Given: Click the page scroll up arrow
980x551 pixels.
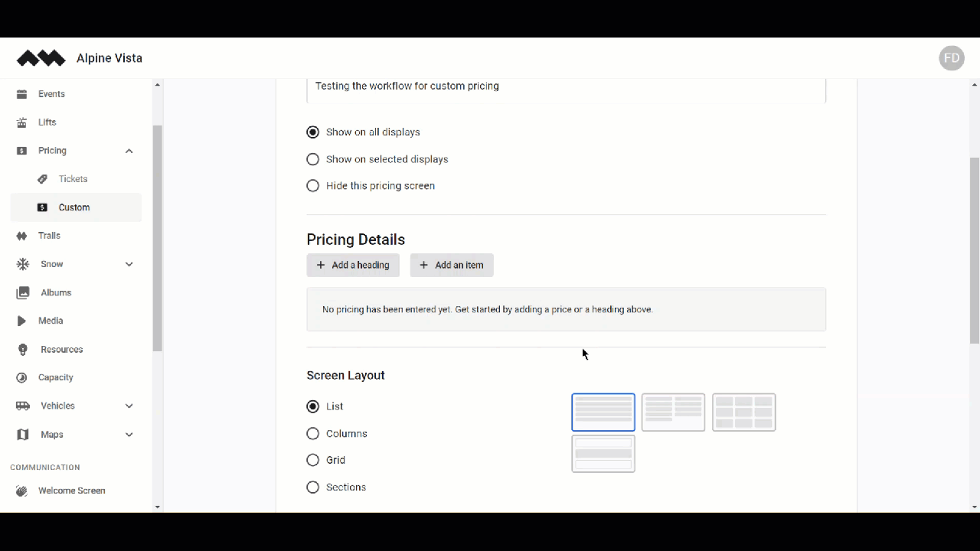Looking at the screenshot, I should point(975,84).
